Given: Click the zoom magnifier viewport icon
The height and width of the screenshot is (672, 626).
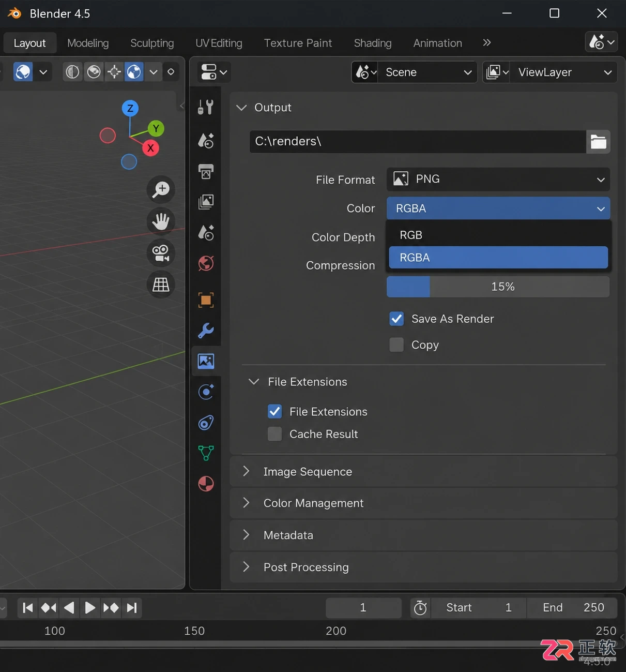Looking at the screenshot, I should point(161,189).
